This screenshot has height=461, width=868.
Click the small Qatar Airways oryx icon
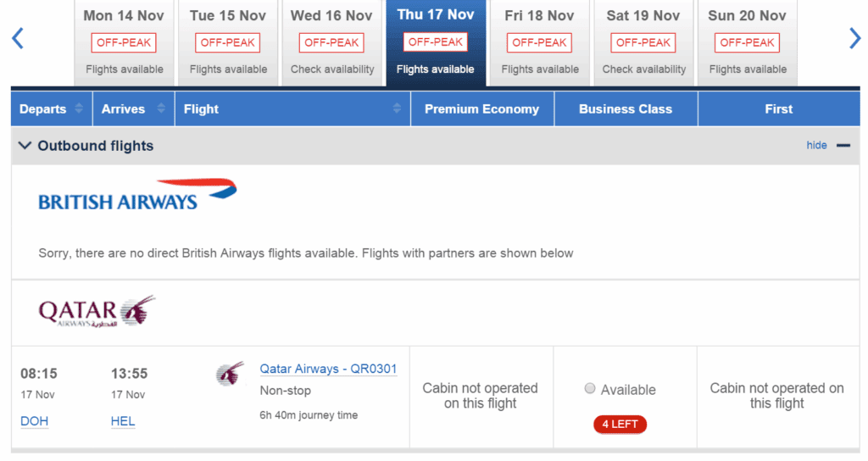[x=231, y=374]
